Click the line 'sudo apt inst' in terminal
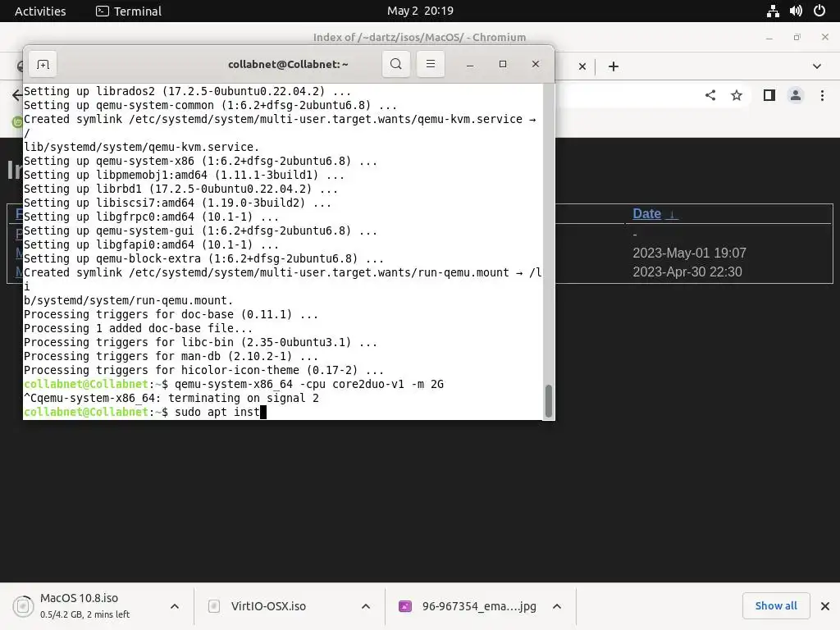This screenshot has width=840, height=630. (x=144, y=412)
